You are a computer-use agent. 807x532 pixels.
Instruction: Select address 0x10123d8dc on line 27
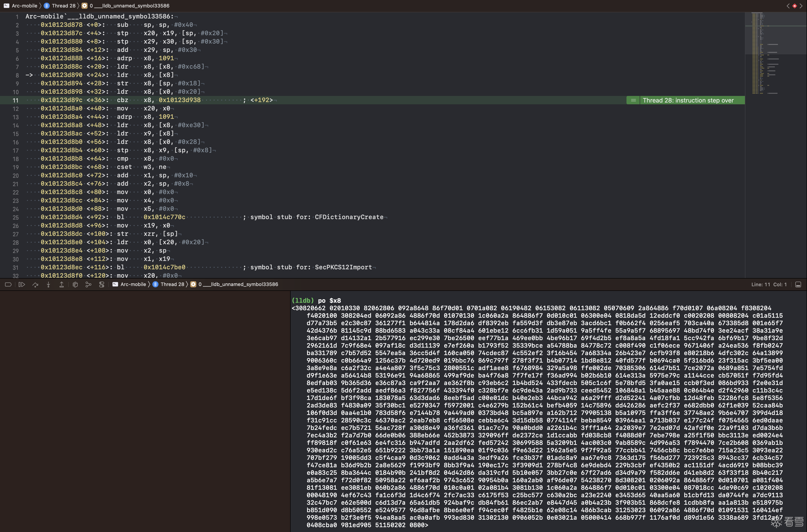click(61, 234)
